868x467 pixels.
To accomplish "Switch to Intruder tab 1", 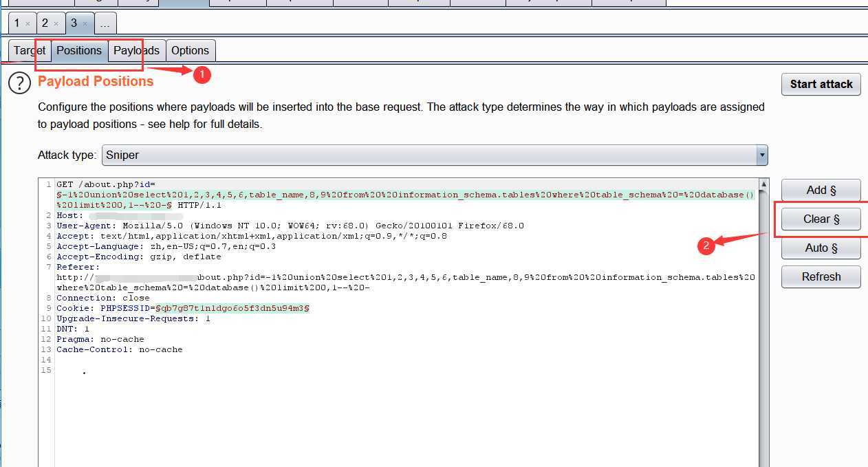I will pyautogui.click(x=17, y=23).
